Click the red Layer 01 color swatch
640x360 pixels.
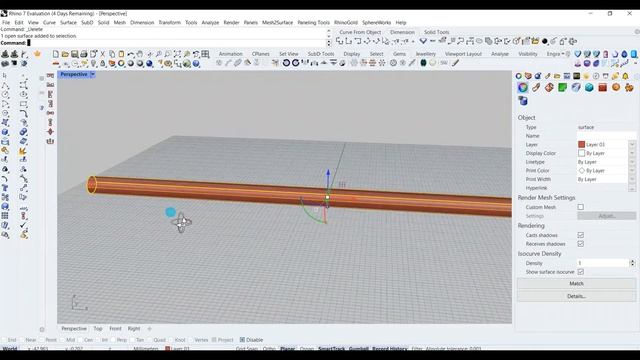(x=581, y=144)
